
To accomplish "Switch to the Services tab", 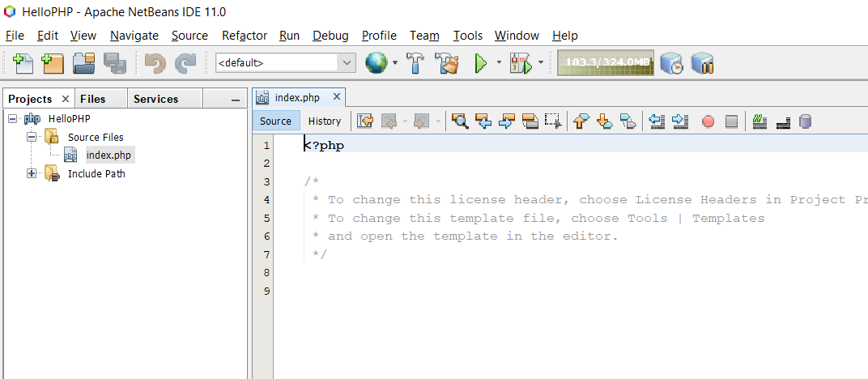I will click(x=156, y=99).
